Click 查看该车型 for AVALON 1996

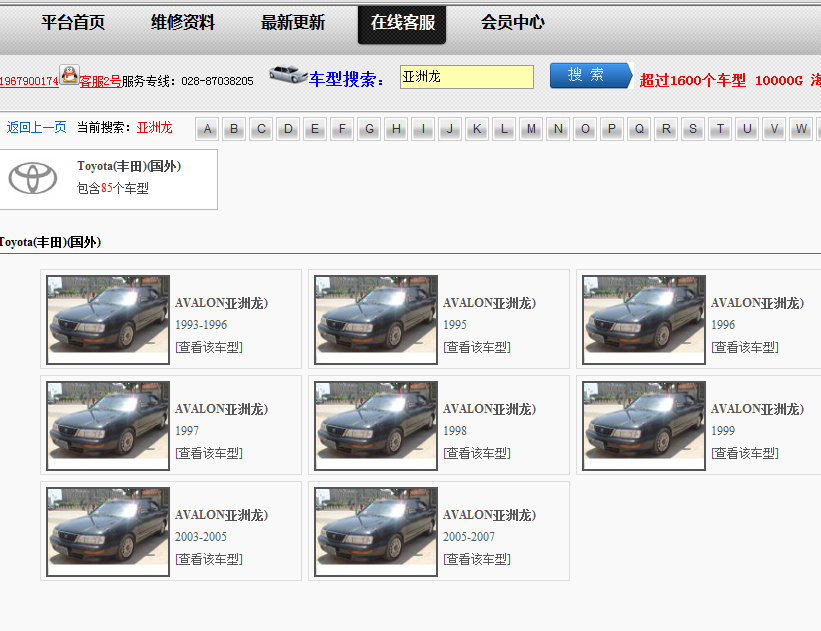click(x=745, y=347)
